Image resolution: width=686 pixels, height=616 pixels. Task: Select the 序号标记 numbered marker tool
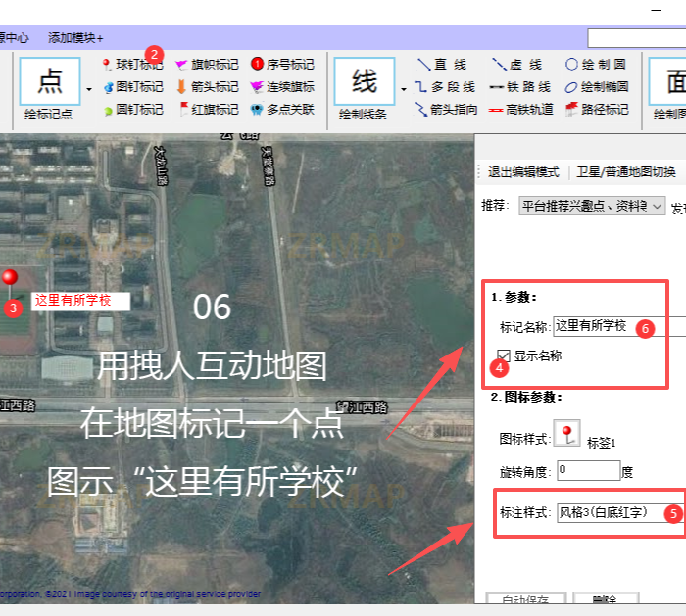[x=282, y=65]
